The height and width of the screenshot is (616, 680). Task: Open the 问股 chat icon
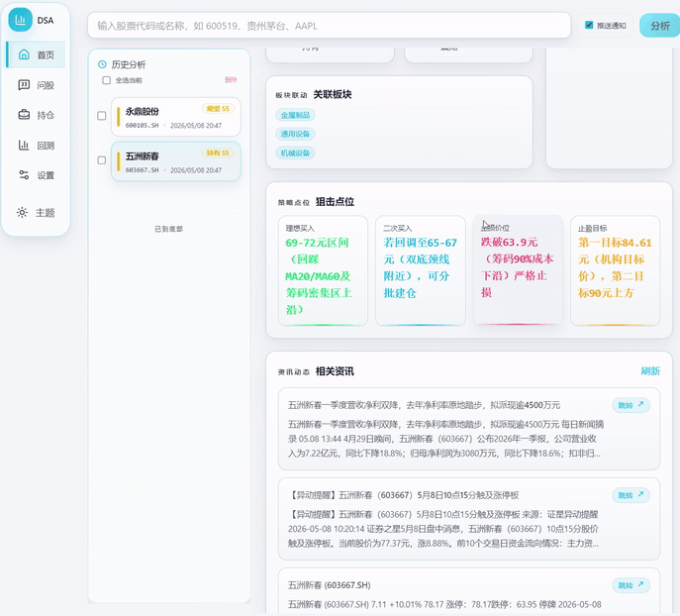pyautogui.click(x=24, y=85)
